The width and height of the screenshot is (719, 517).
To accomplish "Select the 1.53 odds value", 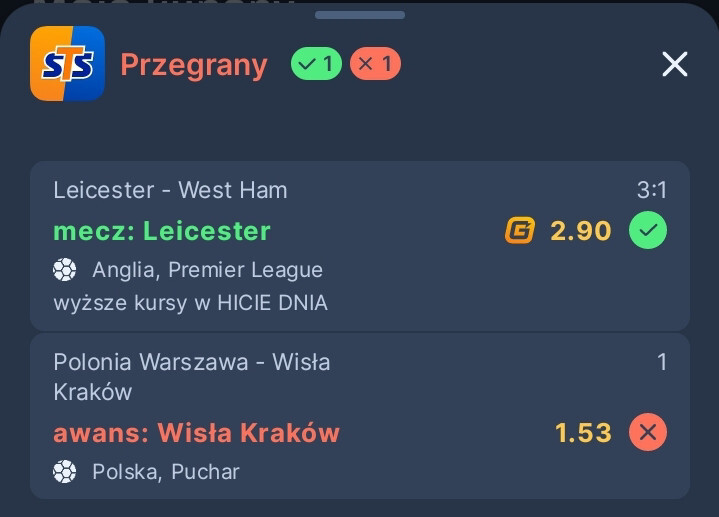I will tap(583, 432).
